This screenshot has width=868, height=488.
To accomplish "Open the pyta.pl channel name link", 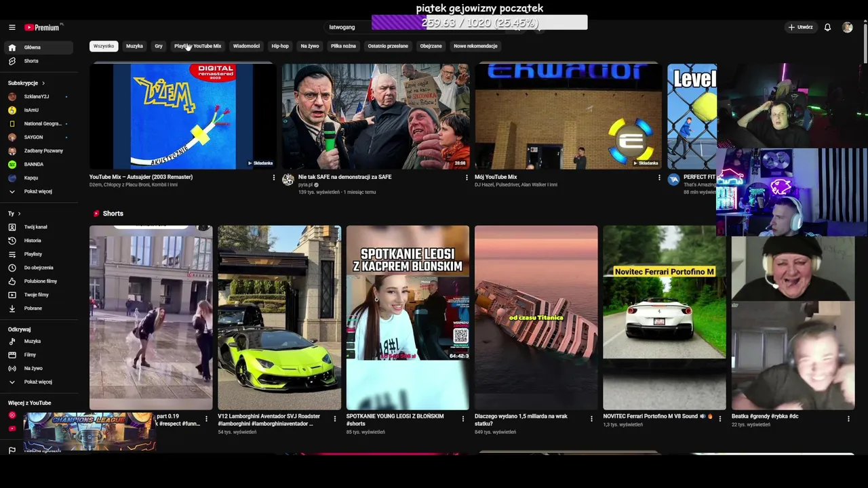I will (x=306, y=184).
